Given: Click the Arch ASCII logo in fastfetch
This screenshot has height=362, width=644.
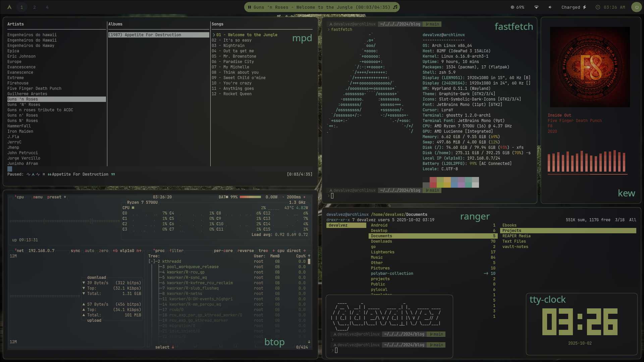Looking at the screenshot, I should click(x=370, y=83).
